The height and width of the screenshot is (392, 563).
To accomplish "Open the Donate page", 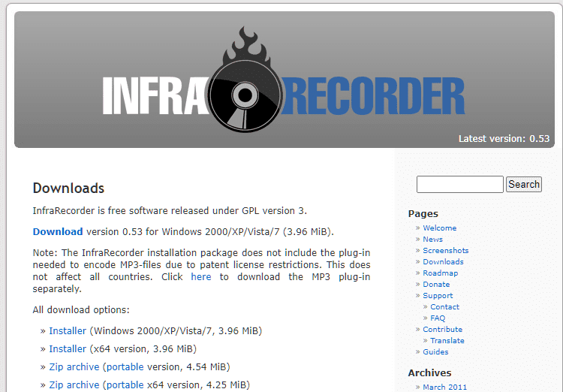I will point(436,284).
